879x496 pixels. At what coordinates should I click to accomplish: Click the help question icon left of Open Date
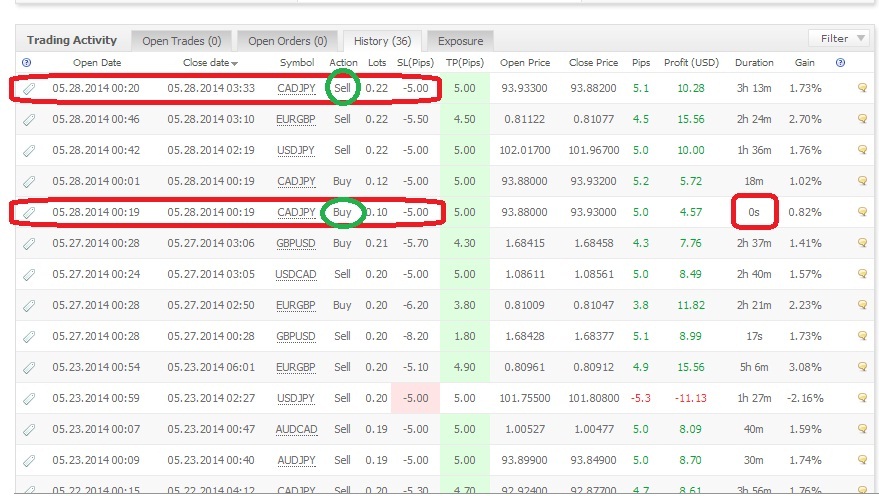click(x=27, y=63)
